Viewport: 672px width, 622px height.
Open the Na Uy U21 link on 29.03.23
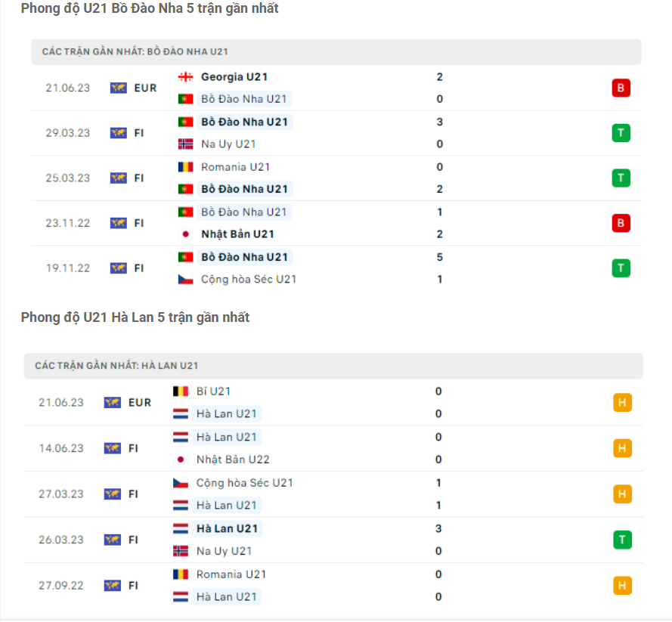pos(228,144)
